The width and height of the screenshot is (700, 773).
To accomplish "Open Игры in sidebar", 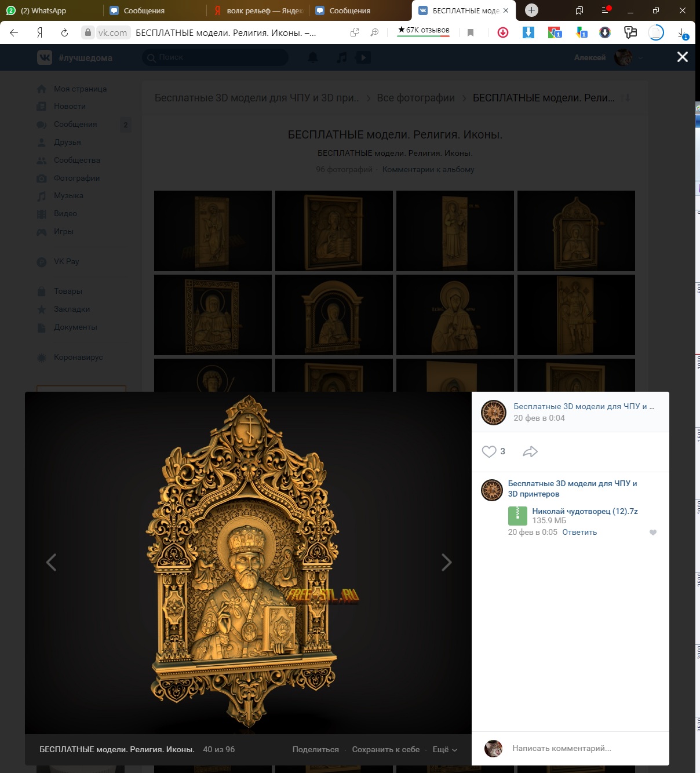I will click(x=64, y=231).
